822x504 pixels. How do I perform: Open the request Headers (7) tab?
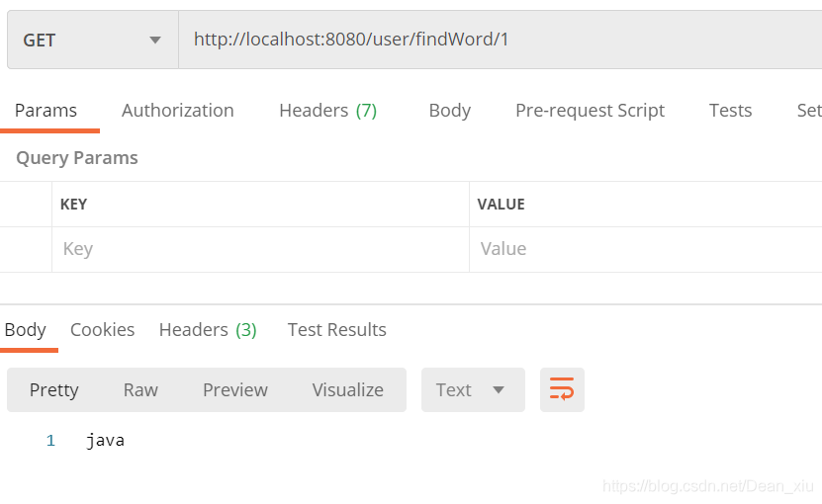328,111
